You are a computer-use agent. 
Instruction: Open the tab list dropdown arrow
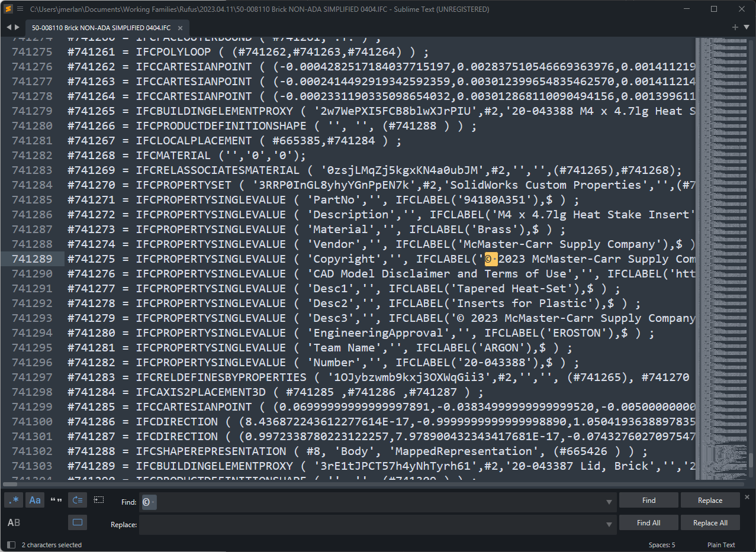coord(745,28)
